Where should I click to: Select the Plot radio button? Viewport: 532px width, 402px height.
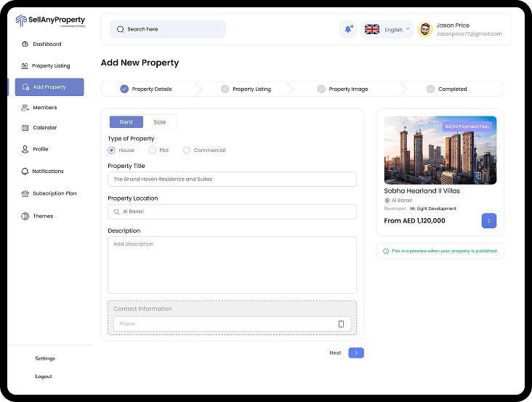click(153, 150)
